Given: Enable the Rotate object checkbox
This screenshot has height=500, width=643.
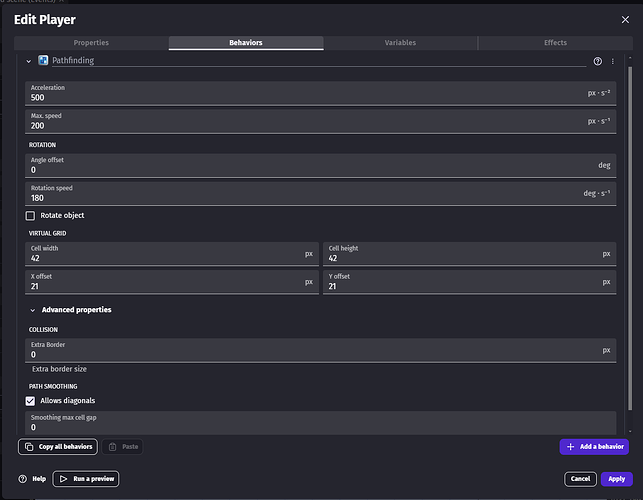Looking at the screenshot, I should [30, 216].
